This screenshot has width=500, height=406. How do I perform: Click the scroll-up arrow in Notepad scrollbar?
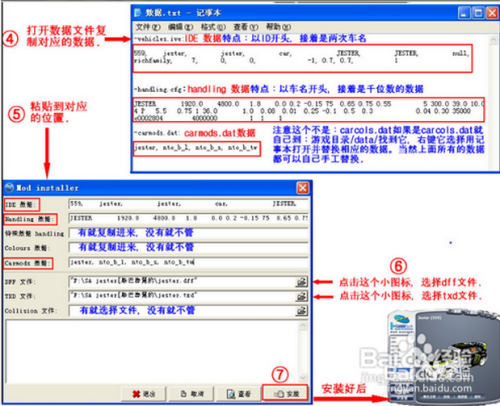493,40
